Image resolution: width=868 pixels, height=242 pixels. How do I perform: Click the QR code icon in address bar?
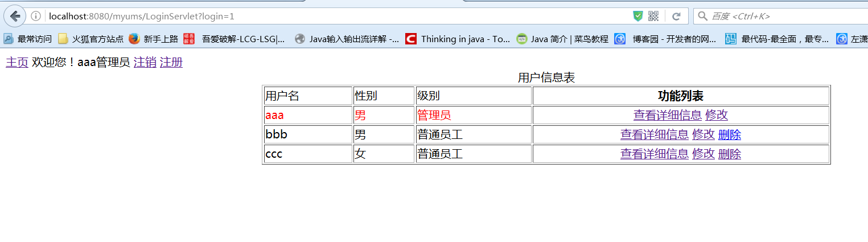tap(653, 16)
